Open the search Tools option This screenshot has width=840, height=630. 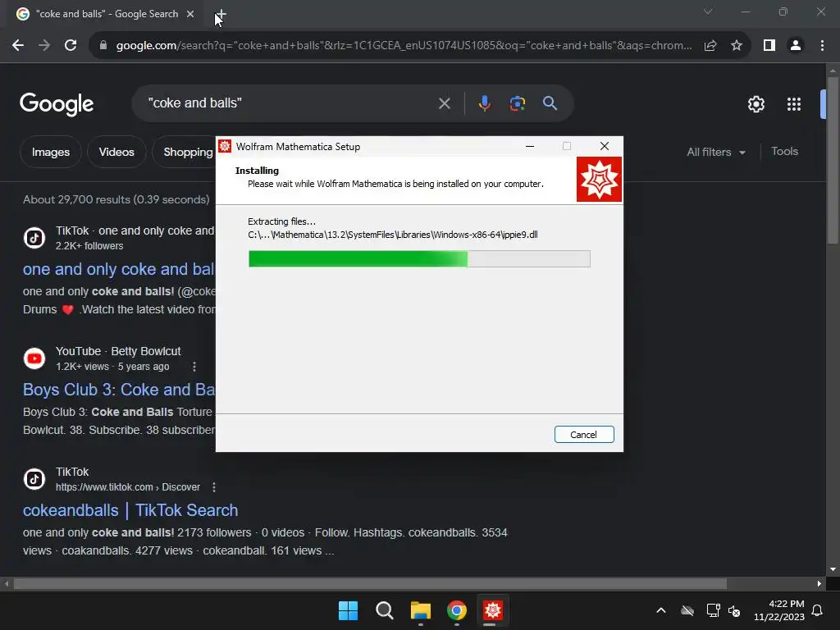[x=784, y=152]
